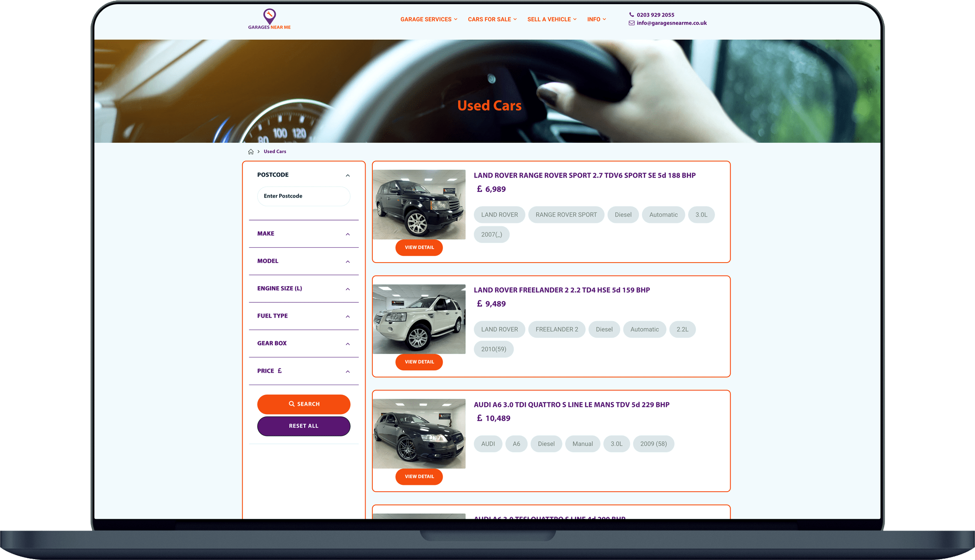Open the Freelander 2 car photo
The width and height of the screenshot is (975, 560).
[x=419, y=319]
